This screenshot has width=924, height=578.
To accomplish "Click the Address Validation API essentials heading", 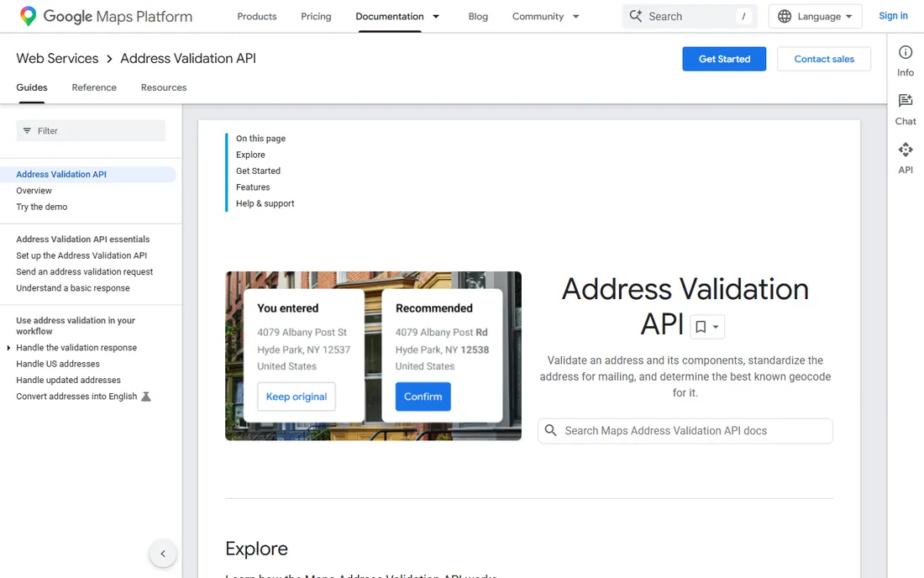I will tap(83, 239).
